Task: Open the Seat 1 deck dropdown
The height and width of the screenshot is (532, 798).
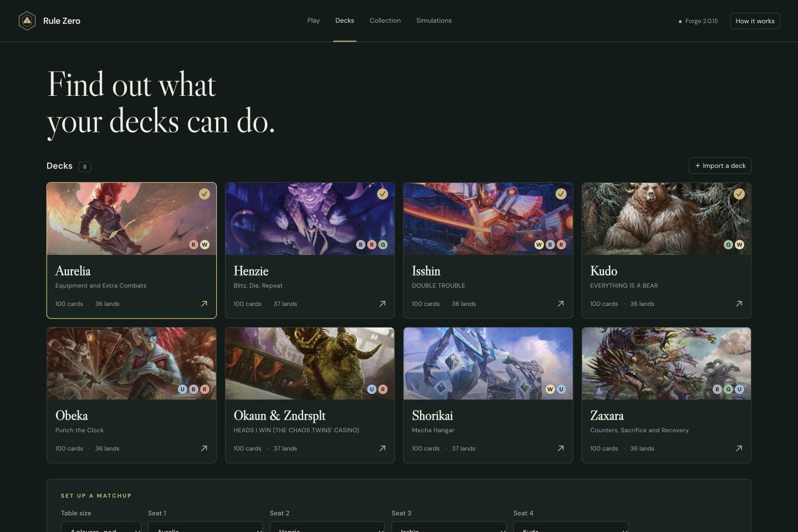Action: tap(206, 527)
